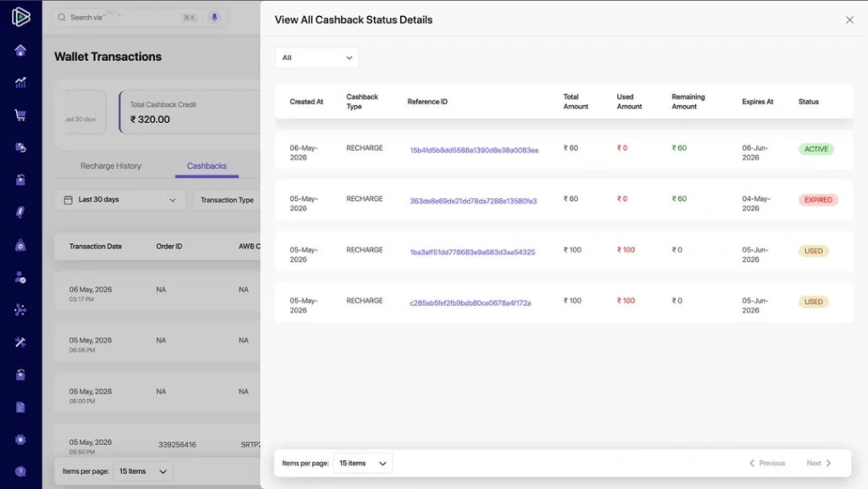Open the user management icon in sidebar
The width and height of the screenshot is (868, 489).
(x=20, y=277)
